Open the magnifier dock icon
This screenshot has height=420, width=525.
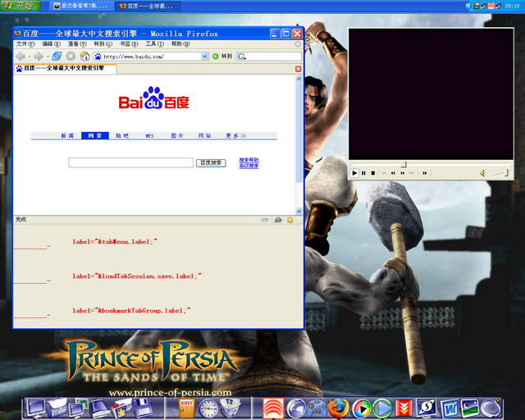point(491,408)
